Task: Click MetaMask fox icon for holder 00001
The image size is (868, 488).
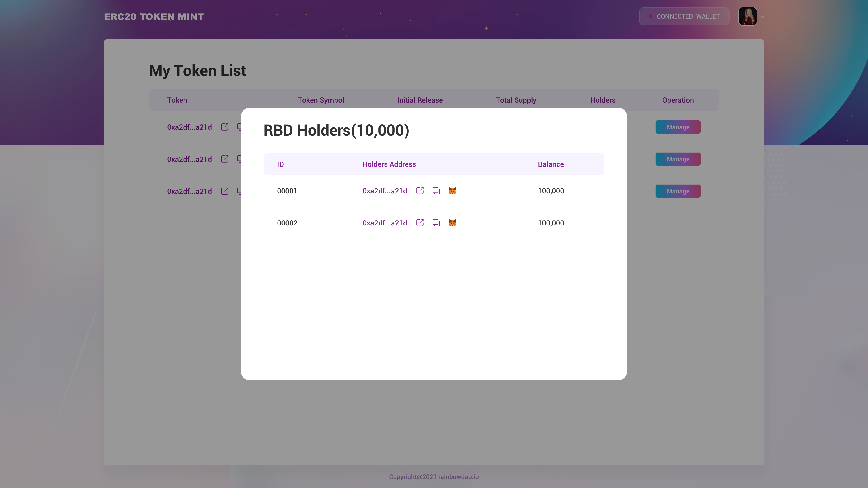Action: (x=452, y=191)
